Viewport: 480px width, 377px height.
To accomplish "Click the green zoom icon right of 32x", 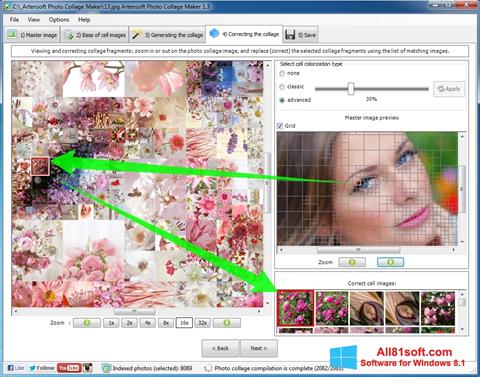I will pos(227,323).
